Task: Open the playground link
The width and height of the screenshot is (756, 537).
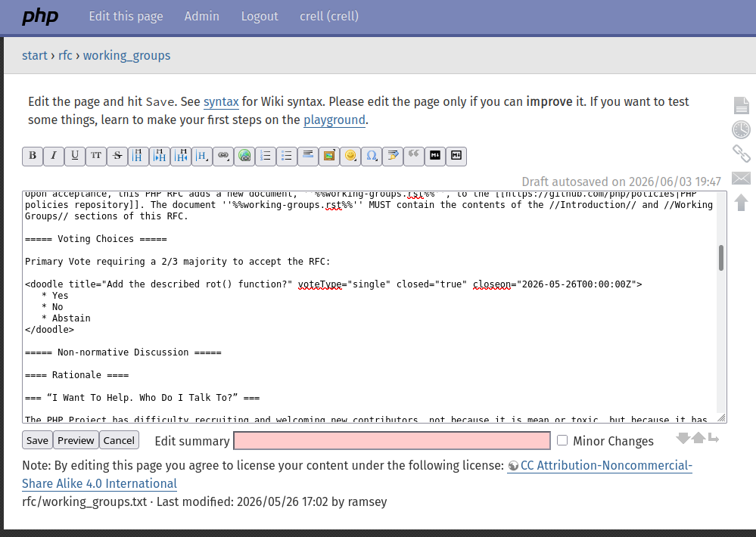Action: tap(334, 120)
